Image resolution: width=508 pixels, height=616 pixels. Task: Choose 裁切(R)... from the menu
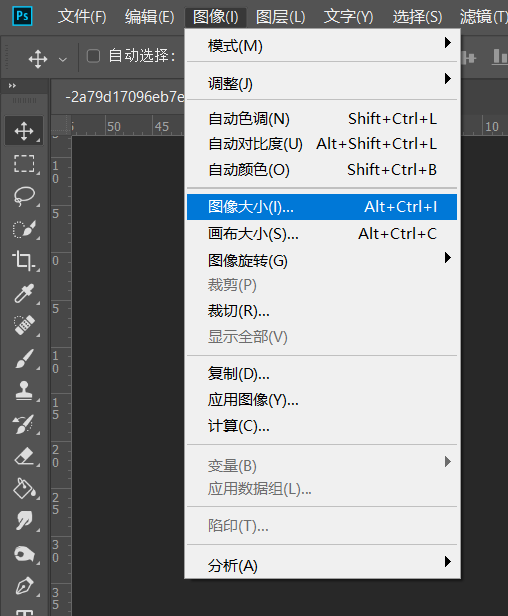coord(322,311)
